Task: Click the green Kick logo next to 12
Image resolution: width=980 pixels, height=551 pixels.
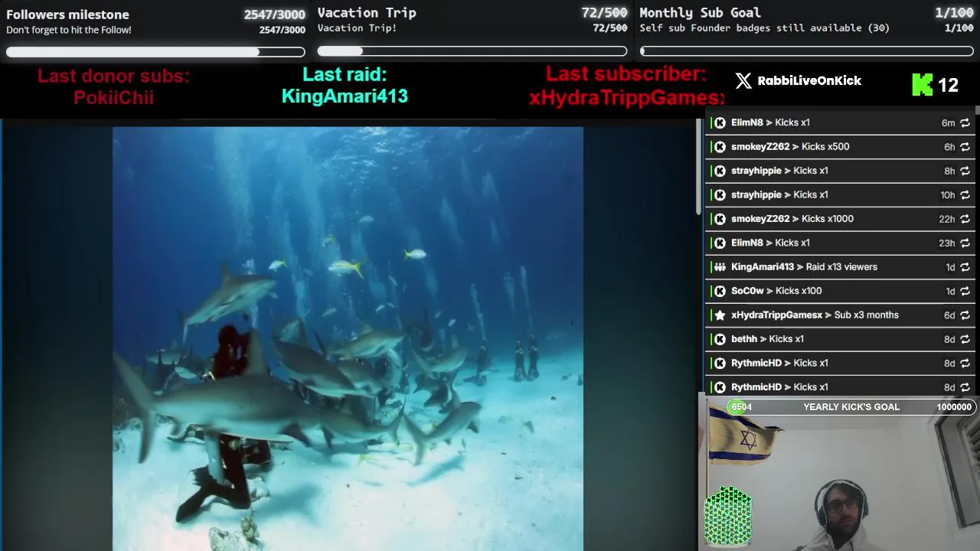Action: pyautogui.click(x=922, y=85)
